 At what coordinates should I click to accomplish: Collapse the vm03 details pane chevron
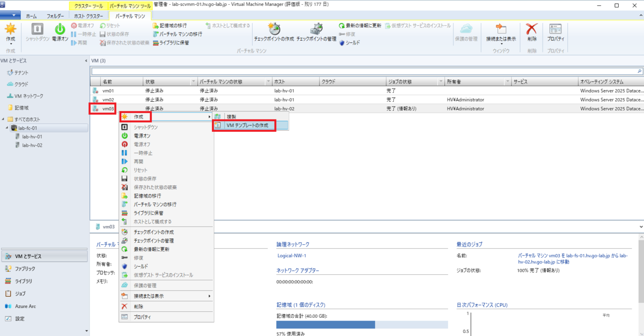click(x=641, y=227)
